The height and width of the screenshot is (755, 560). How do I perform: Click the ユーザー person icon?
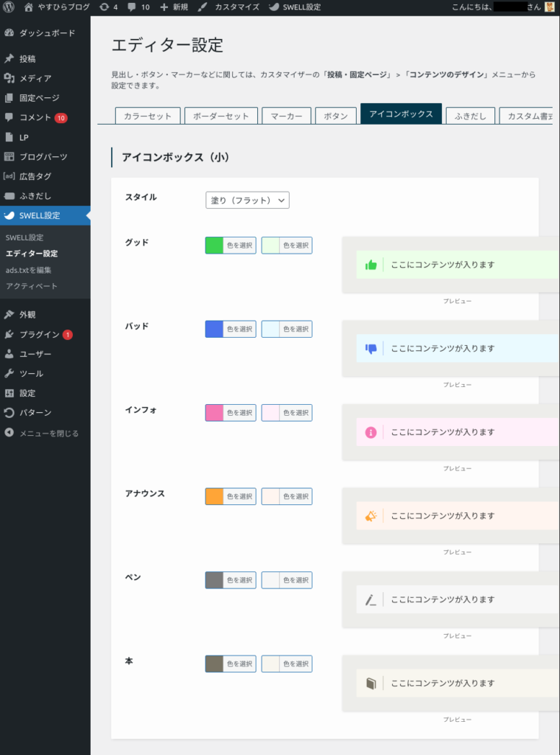[9, 354]
